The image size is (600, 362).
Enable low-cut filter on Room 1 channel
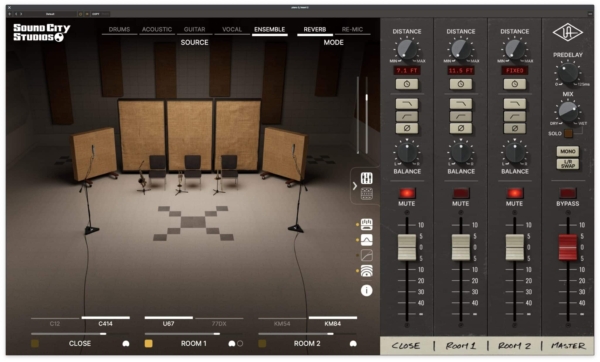(x=461, y=116)
